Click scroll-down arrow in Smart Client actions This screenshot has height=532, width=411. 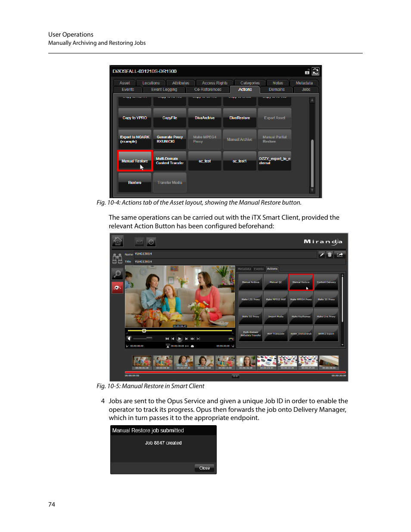click(x=343, y=345)
